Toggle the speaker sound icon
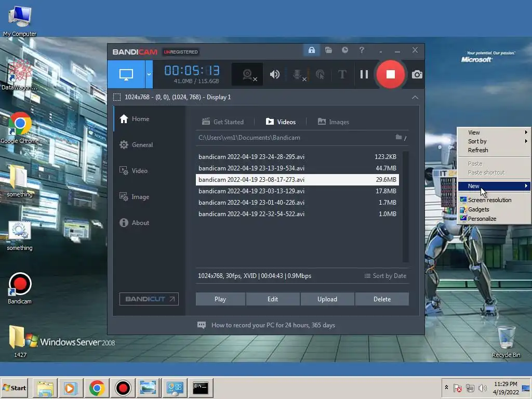532x399 pixels. pyautogui.click(x=274, y=74)
